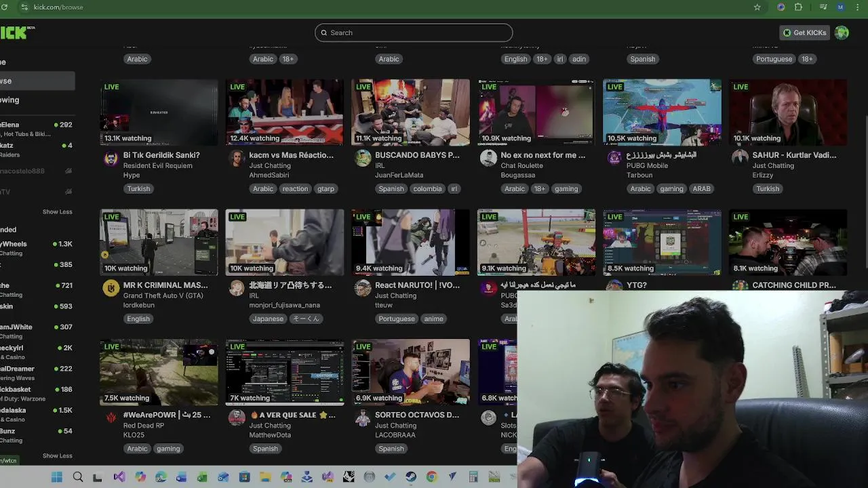Click the adin tag chip
Viewport: 868px width, 488px height.
579,59
